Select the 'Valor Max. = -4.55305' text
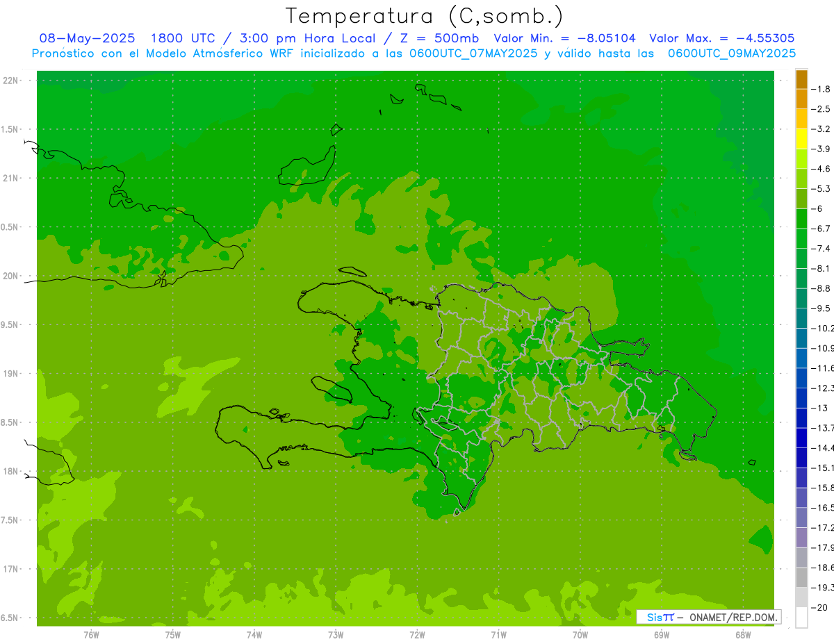The image size is (834, 644). coord(721,39)
